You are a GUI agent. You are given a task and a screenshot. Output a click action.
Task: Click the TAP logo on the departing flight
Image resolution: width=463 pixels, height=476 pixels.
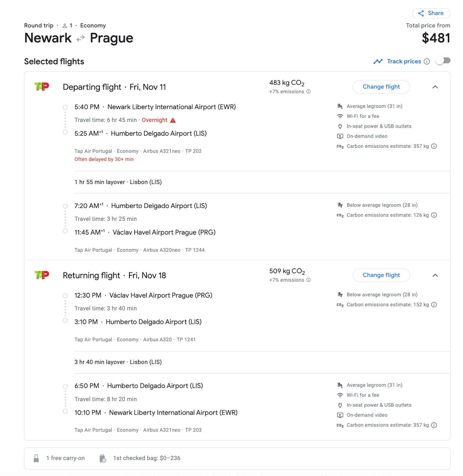click(42, 86)
